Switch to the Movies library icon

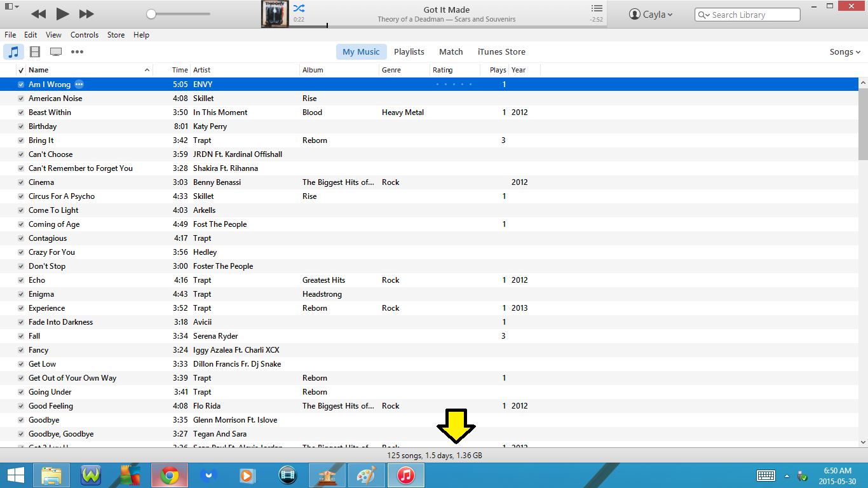[35, 52]
